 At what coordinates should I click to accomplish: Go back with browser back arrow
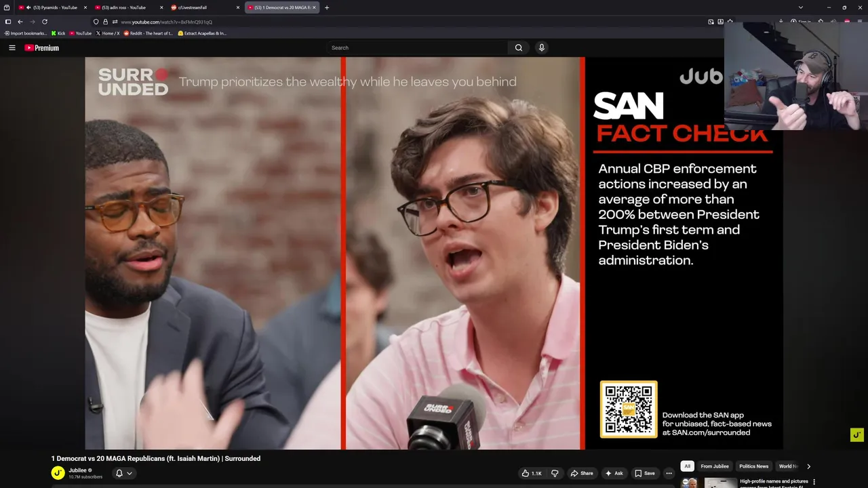[20, 22]
